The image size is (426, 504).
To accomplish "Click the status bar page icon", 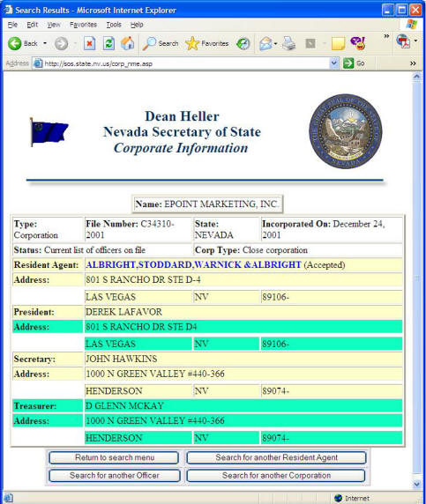I will pyautogui.click(x=8, y=498).
